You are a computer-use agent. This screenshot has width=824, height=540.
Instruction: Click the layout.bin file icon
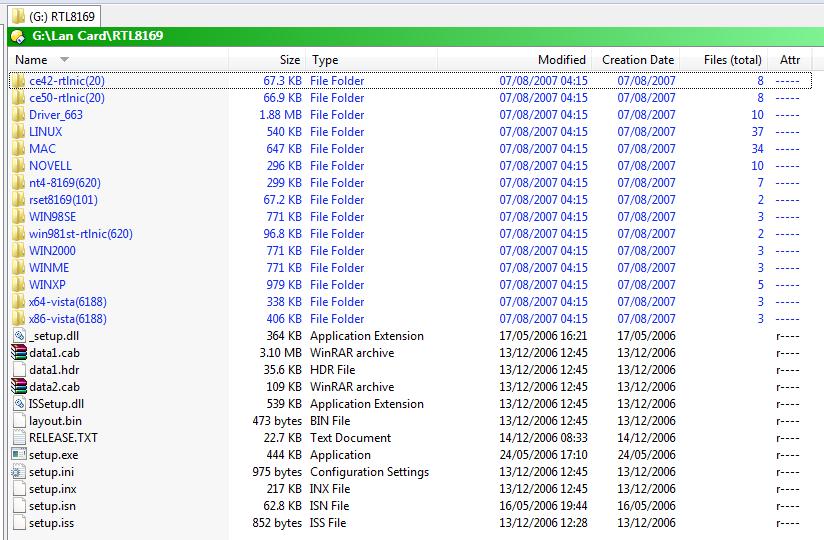tap(19, 421)
